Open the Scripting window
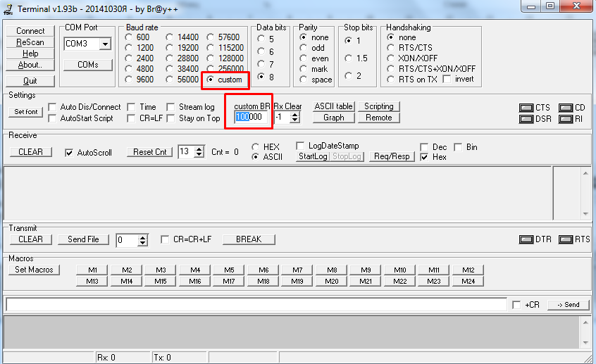 [x=378, y=106]
